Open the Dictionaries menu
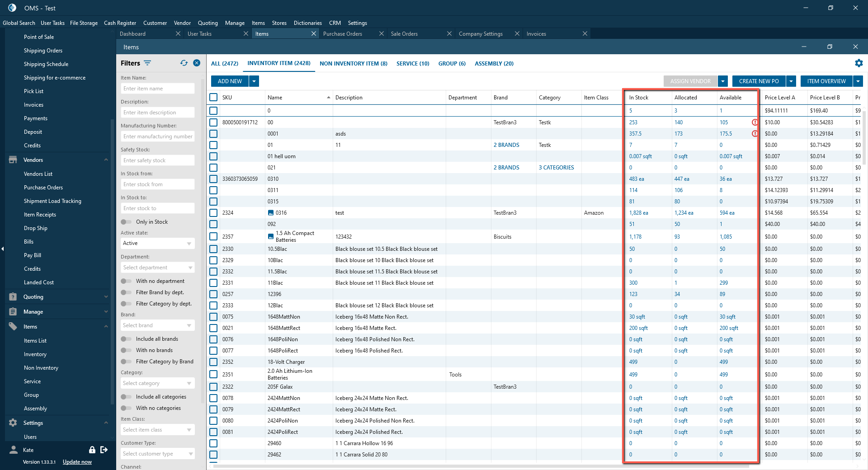This screenshot has height=470, width=868. (307, 23)
